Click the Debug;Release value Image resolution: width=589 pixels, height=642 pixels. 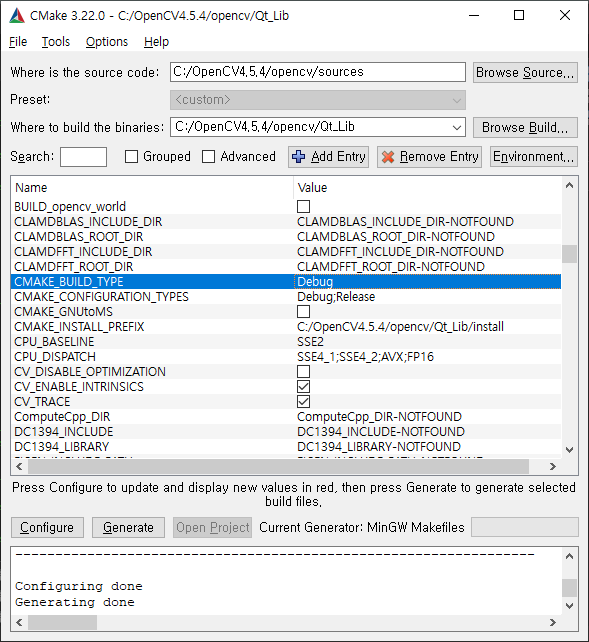336,296
